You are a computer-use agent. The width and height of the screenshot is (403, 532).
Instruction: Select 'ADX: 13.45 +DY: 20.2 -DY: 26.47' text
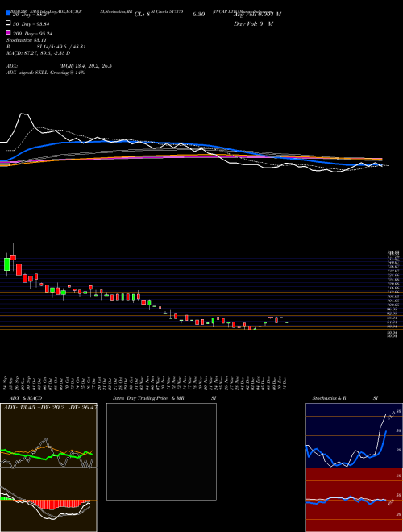click(x=50, y=407)
